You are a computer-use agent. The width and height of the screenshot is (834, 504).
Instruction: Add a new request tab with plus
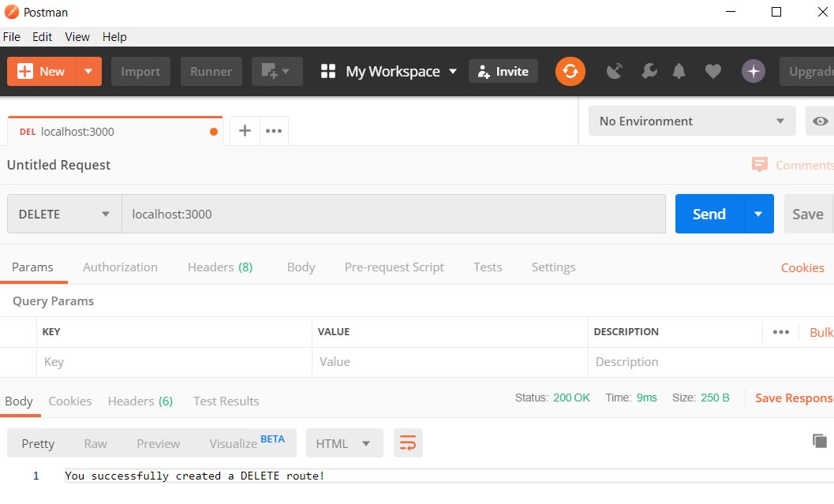coord(245,131)
